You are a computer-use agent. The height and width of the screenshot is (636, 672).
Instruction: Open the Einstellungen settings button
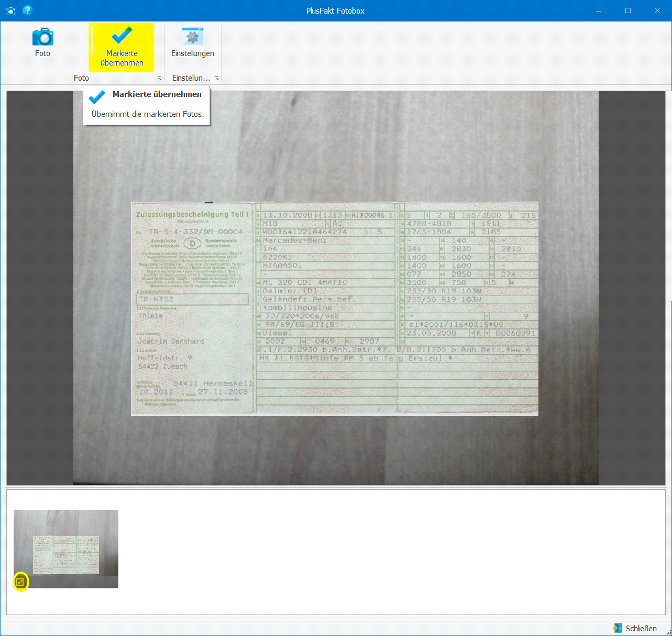[193, 43]
